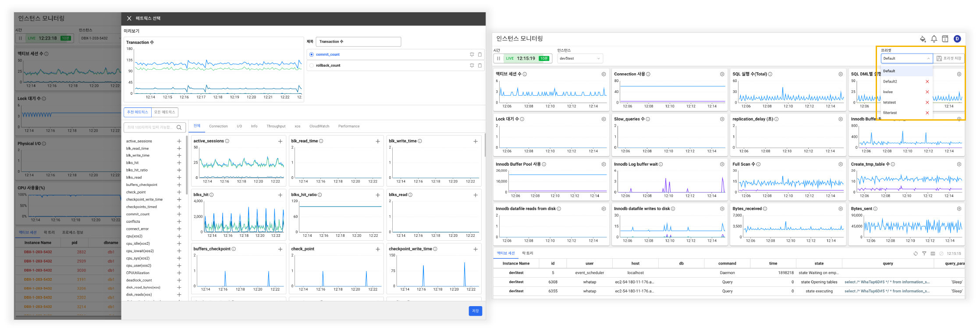The width and height of the screenshot is (980, 332).
Task: Click blks_hit_ratio in the metric name list
Action: (x=137, y=170)
